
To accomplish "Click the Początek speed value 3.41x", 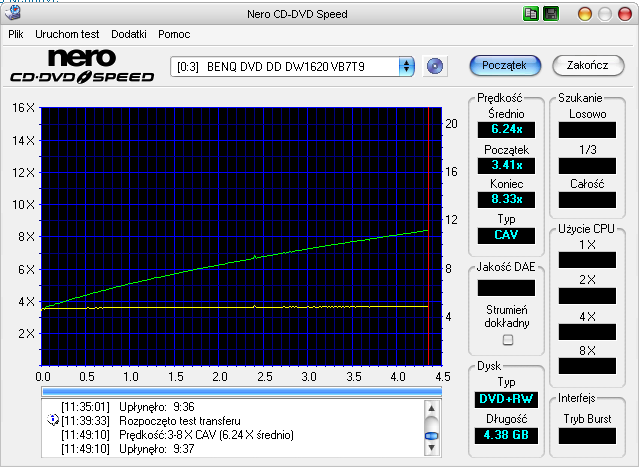I will click(506, 165).
